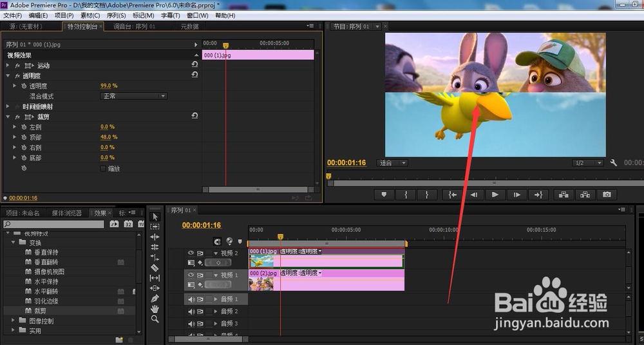644x345 pixels.
Task: Play the sequence in Program monitor
Action: tap(495, 195)
